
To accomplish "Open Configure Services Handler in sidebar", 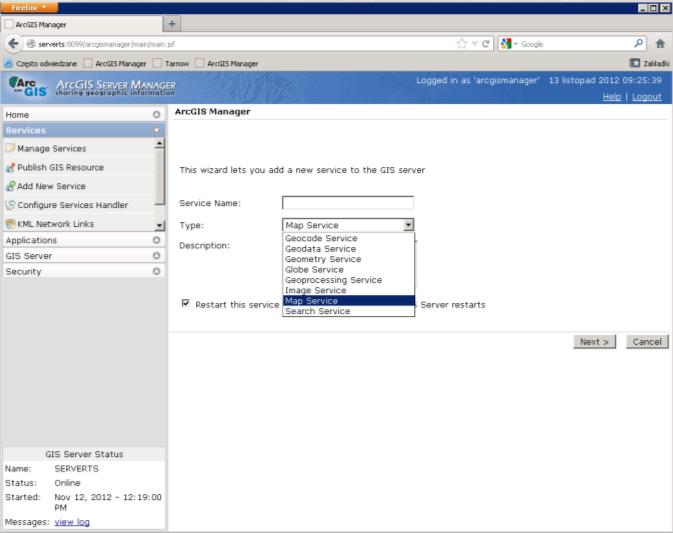I will [x=73, y=205].
